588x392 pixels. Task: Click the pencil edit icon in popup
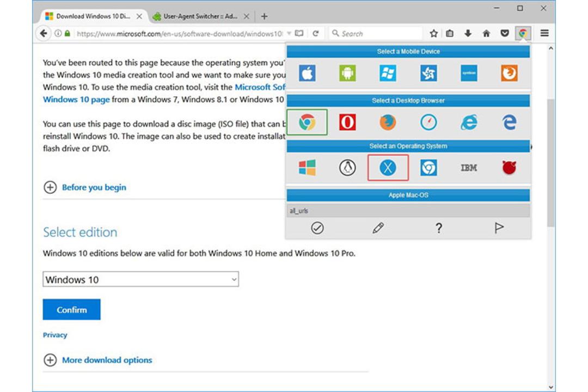point(378,228)
